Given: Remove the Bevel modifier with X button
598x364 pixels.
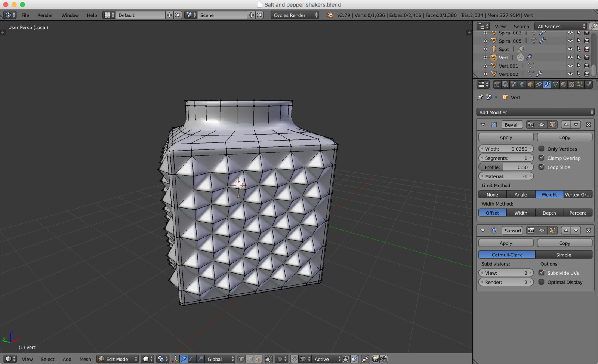Looking at the screenshot, I should 588,124.
